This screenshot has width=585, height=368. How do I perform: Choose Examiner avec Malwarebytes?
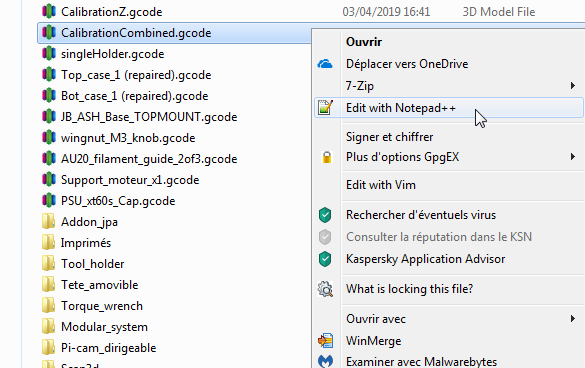pyautogui.click(x=421, y=362)
